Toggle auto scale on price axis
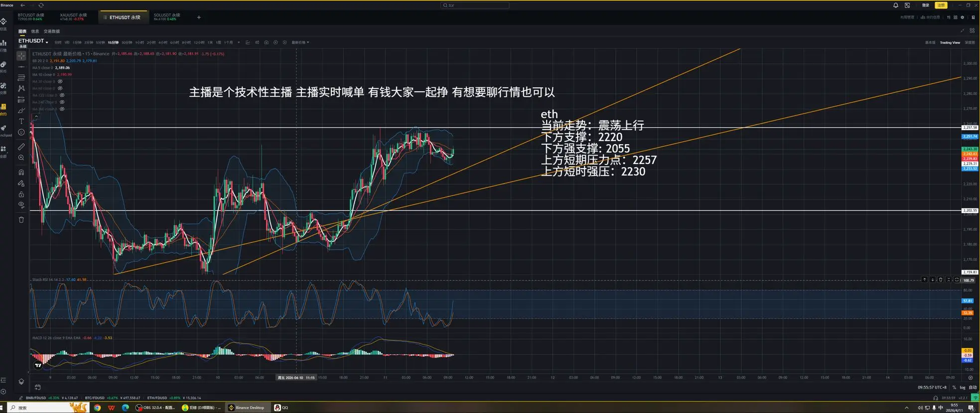 click(x=973, y=388)
